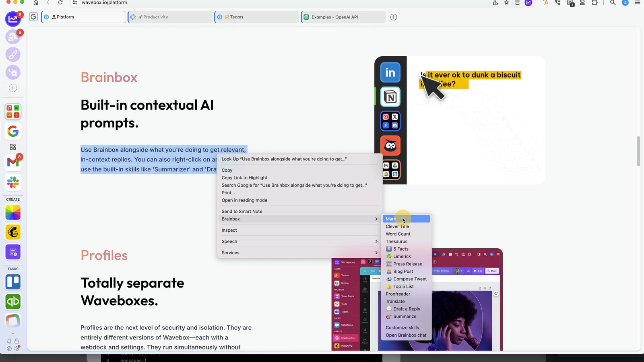Open the app grid icon in the sidebar
Screen dimensions: 644x362
[13, 147]
